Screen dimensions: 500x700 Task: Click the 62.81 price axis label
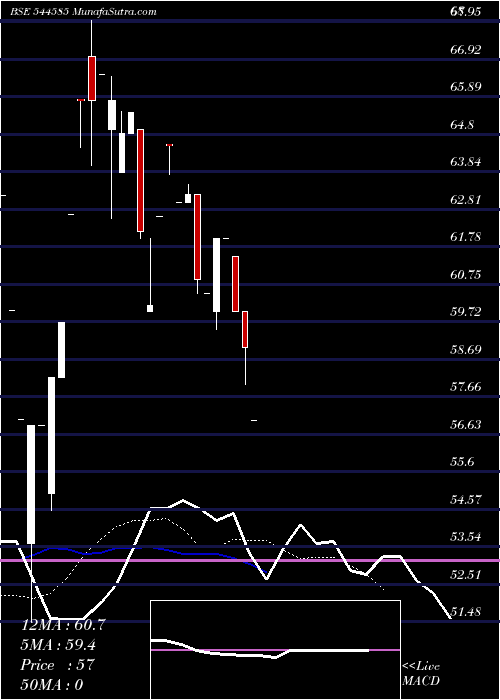click(x=466, y=200)
